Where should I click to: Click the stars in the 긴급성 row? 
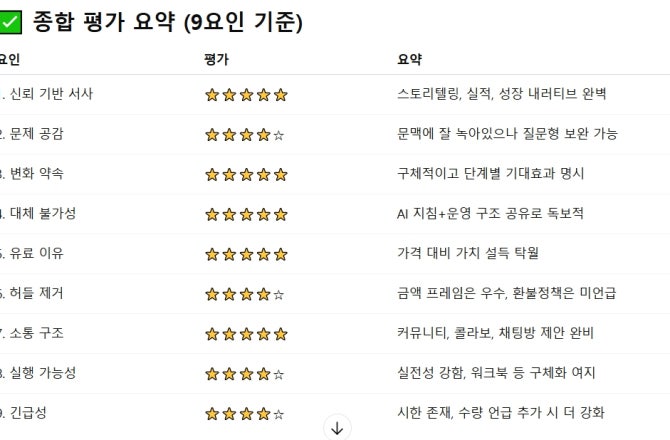[x=245, y=414]
